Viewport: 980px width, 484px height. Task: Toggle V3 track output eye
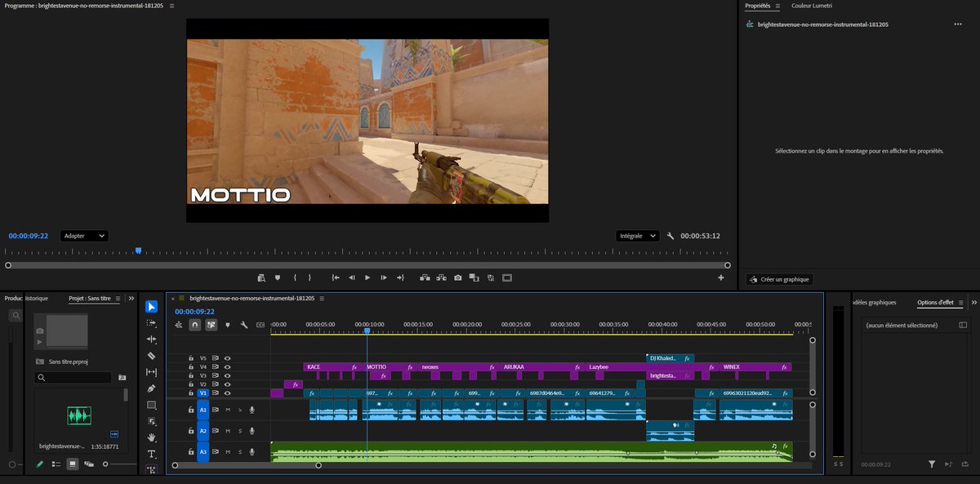click(x=228, y=375)
